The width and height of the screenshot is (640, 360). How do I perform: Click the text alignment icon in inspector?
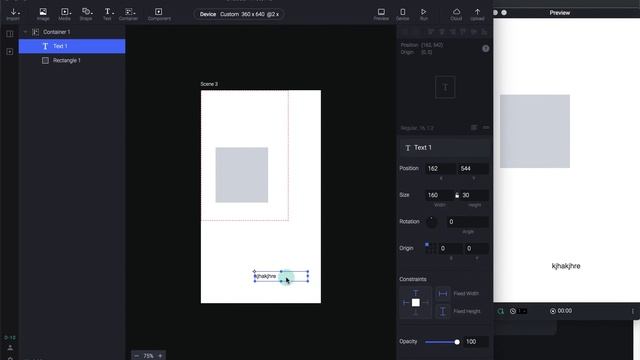(x=473, y=128)
